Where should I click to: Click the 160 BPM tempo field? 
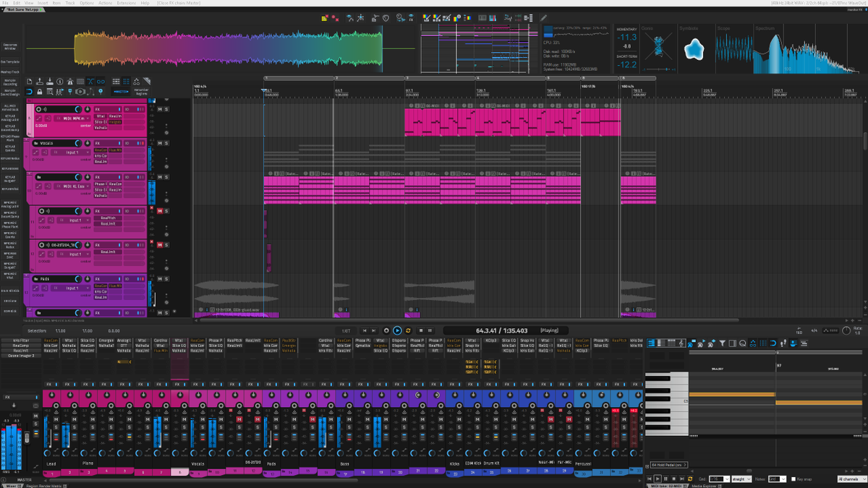coord(799,331)
